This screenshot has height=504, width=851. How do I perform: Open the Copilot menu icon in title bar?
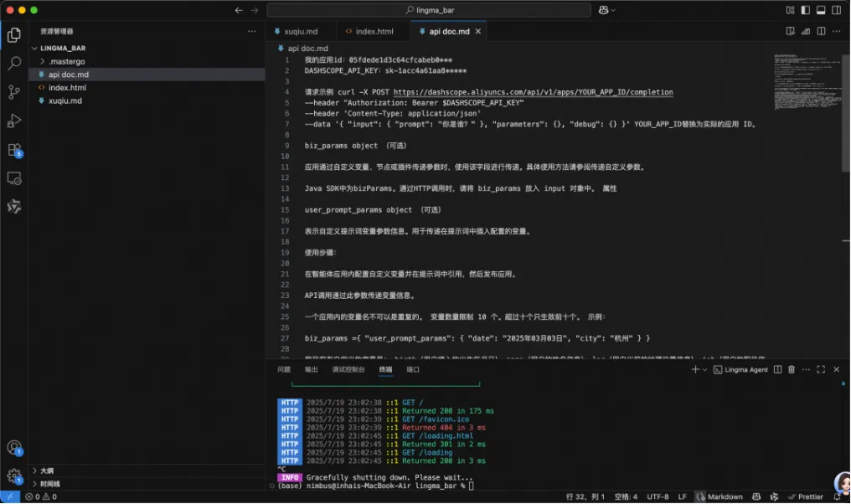(606, 10)
